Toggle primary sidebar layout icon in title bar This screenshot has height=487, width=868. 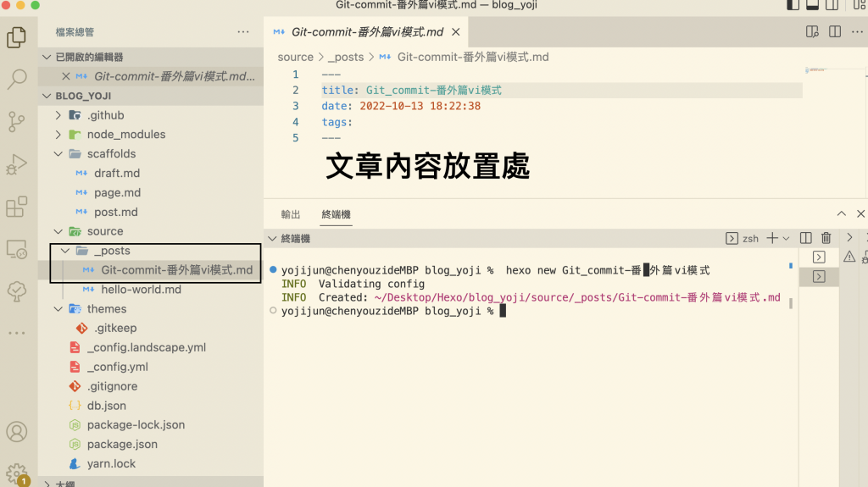[793, 5]
